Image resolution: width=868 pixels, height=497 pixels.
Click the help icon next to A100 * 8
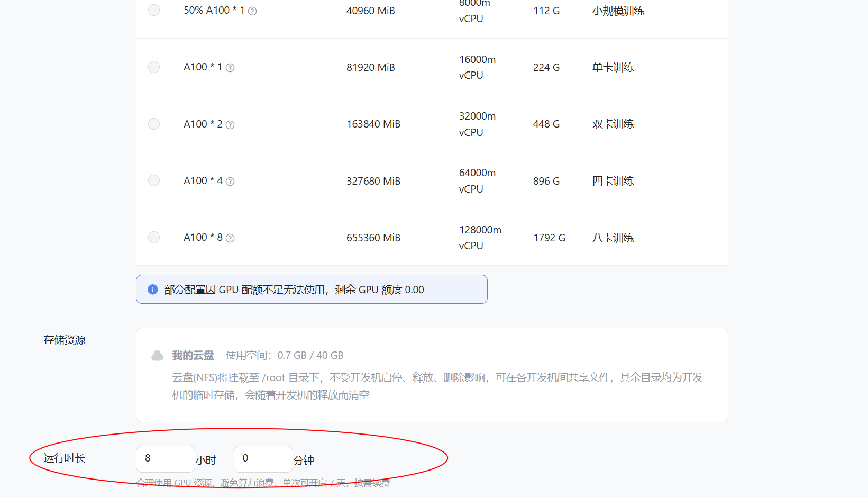pos(230,238)
